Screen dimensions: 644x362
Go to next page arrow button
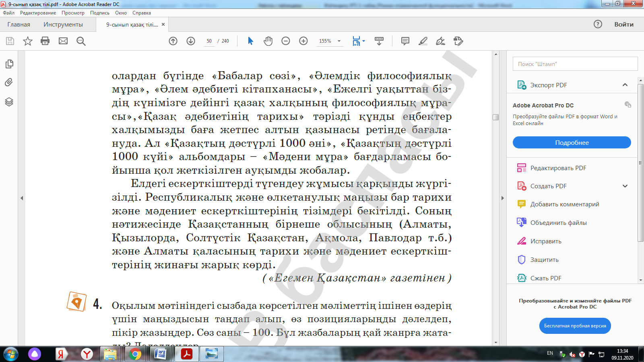(191, 41)
